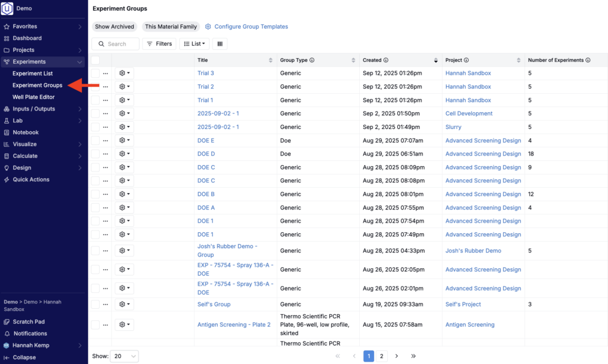608x364 pixels.
Task: Check the box for Seif's Group row
Action: pos(96,304)
